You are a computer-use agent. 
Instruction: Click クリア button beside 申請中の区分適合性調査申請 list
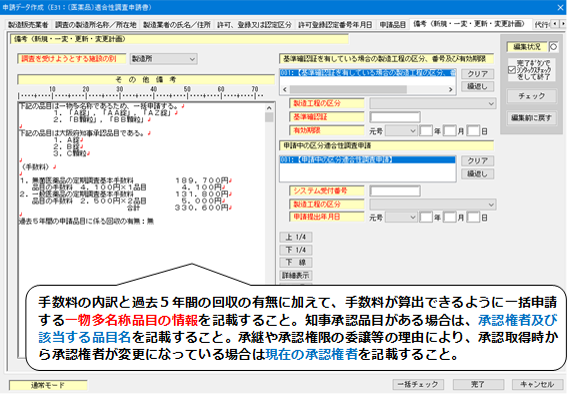pos(477,161)
